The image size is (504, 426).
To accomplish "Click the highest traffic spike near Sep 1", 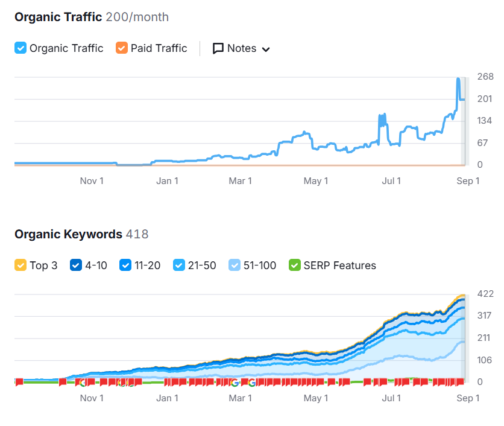I will point(458,80).
